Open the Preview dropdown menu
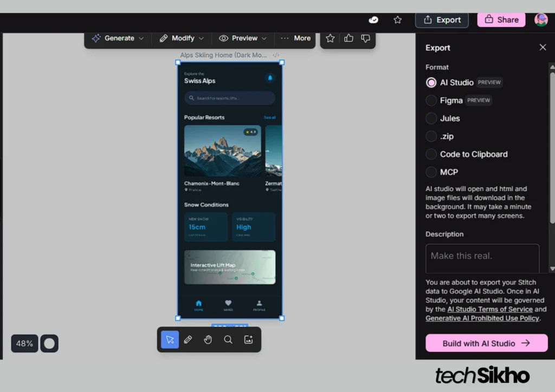Screen dimensions: 555x392 [x=243, y=38]
